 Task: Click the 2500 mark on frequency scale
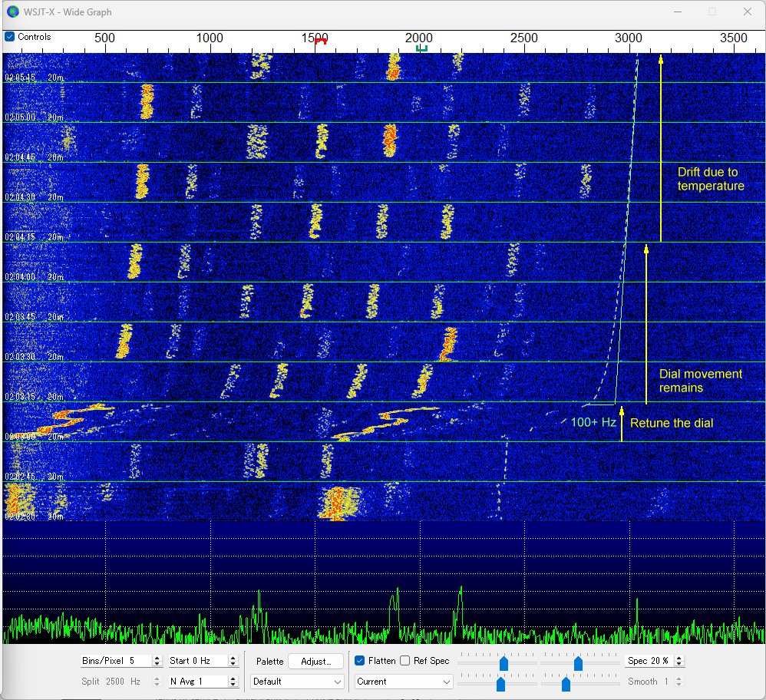coord(523,38)
